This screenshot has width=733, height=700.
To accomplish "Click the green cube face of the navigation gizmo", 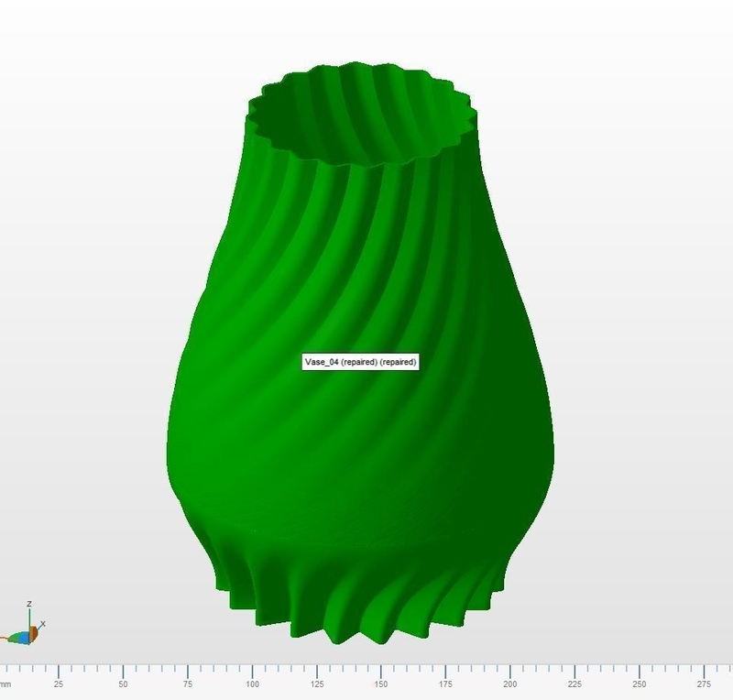I will click(15, 636).
